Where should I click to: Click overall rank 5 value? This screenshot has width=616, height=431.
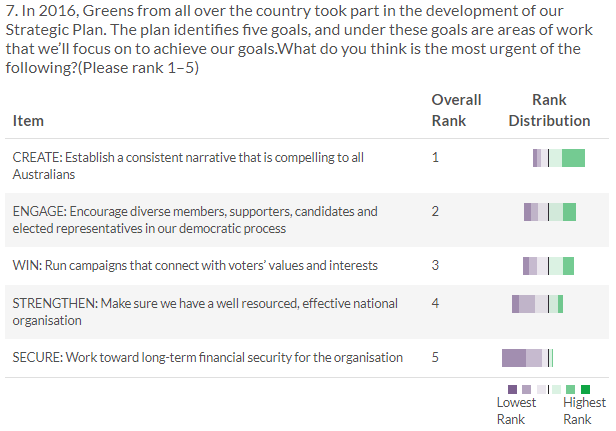coord(435,357)
